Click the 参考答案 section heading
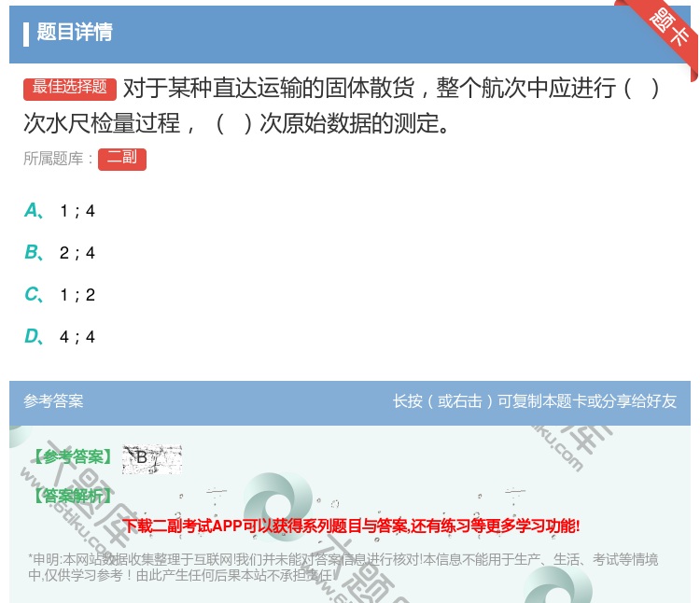Screen dimensions: 700x603 [x=53, y=400]
